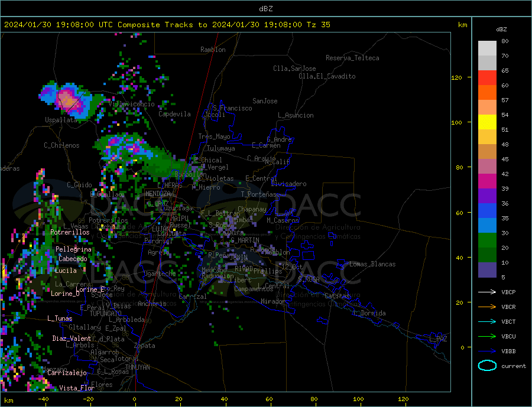Click the 'Tz 35' header value
The height and width of the screenshot is (407, 532).
318,25
